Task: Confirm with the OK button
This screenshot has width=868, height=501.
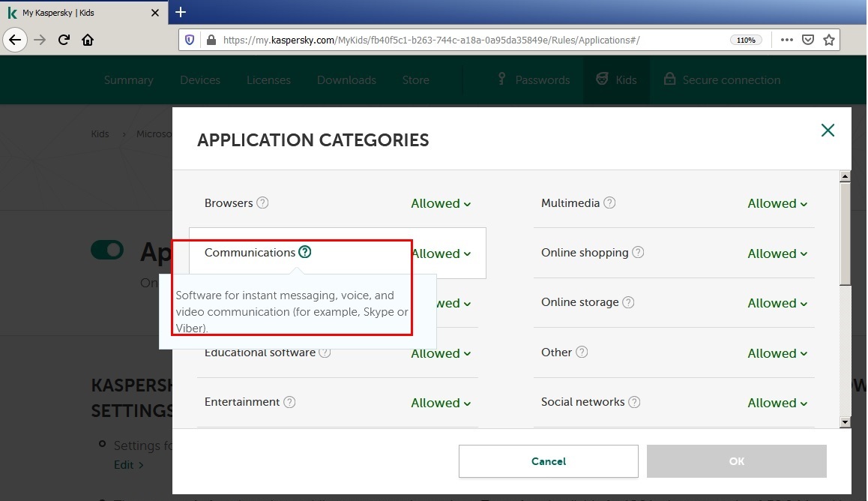Action: (x=736, y=461)
